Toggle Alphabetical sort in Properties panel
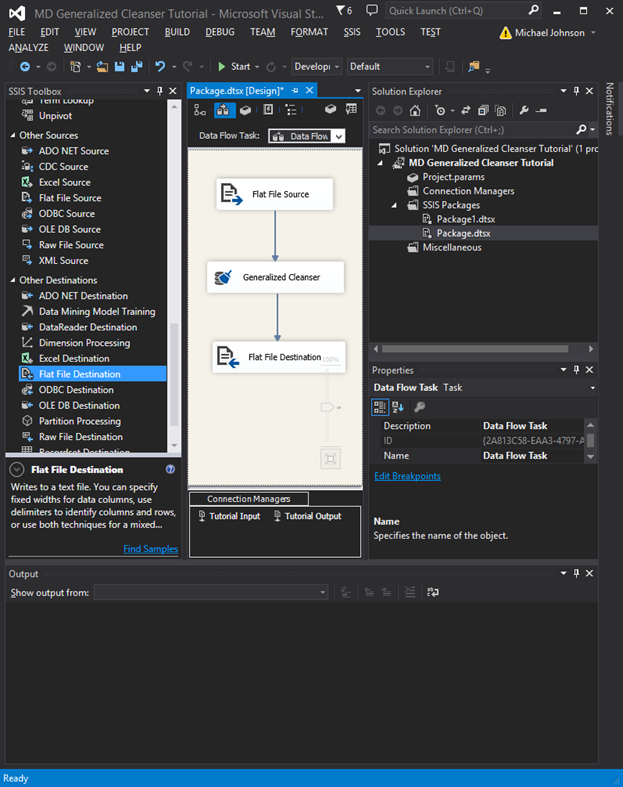 point(398,407)
